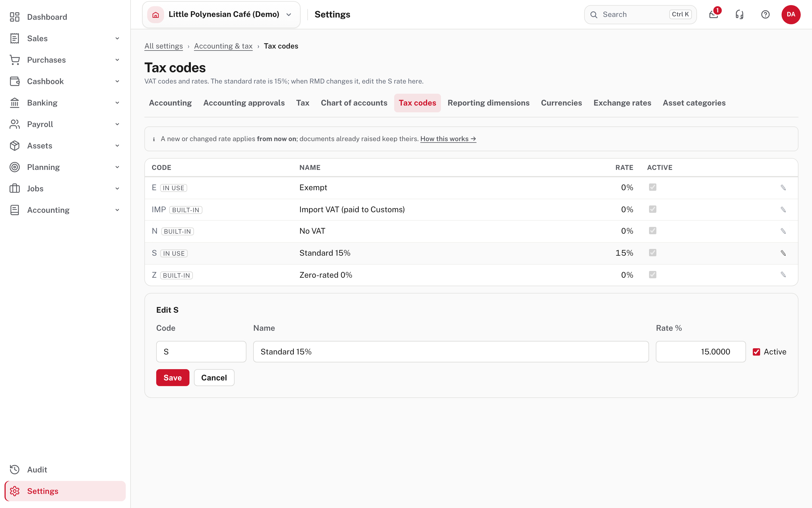Click the Settings gear icon
This screenshot has height=508, width=812.
14,491
